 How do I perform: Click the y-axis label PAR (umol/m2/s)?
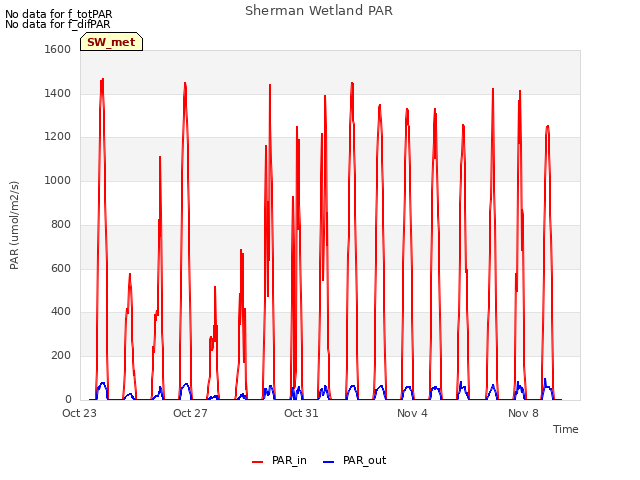pyautogui.click(x=14, y=225)
